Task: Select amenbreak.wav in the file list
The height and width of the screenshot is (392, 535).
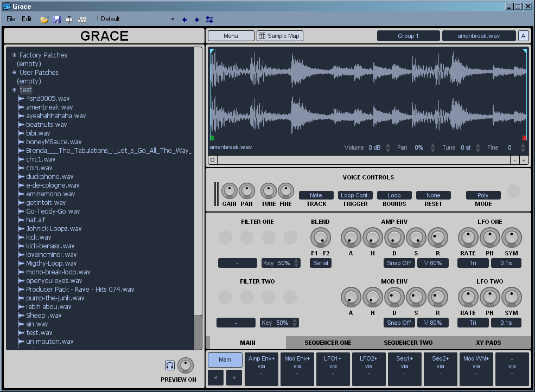Action: [x=49, y=107]
